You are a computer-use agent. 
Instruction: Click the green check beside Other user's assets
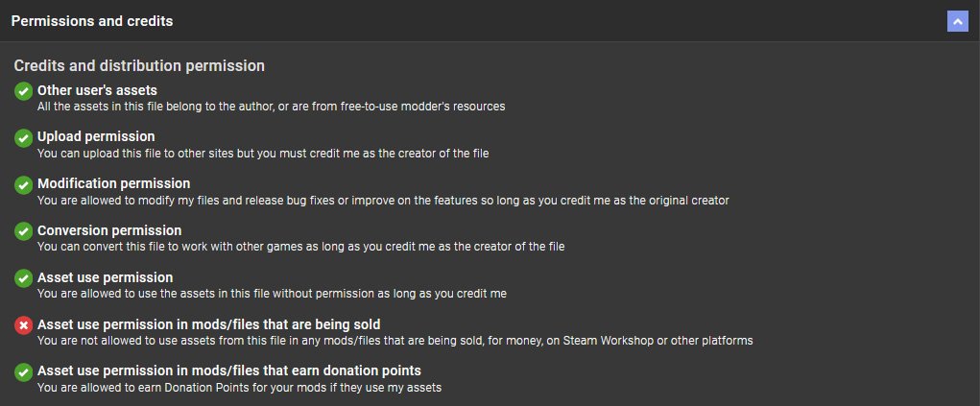point(23,91)
